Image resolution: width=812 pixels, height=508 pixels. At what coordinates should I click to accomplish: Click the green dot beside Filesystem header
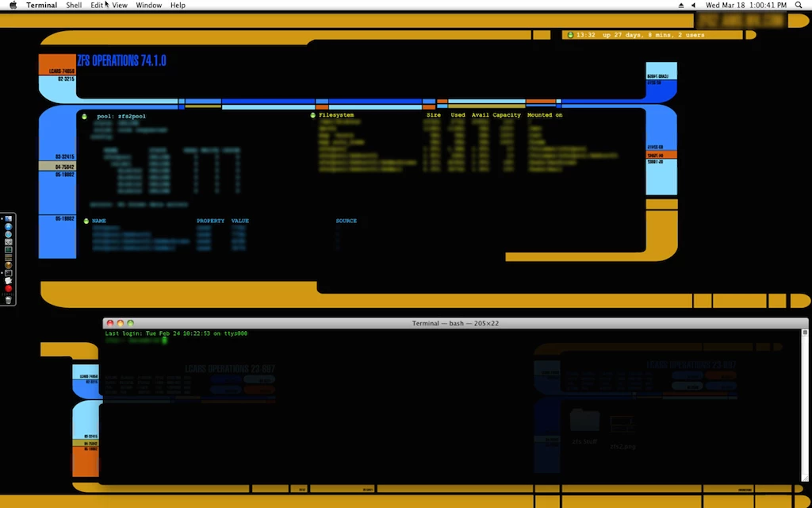312,115
